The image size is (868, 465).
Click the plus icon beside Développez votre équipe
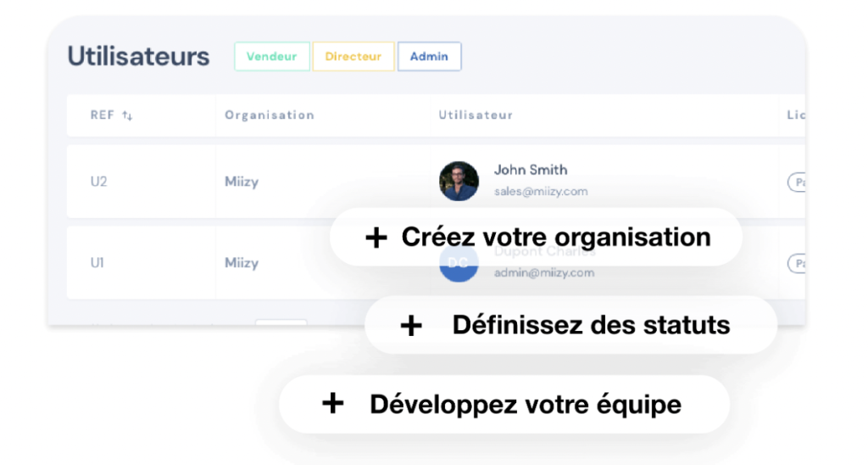coord(332,404)
